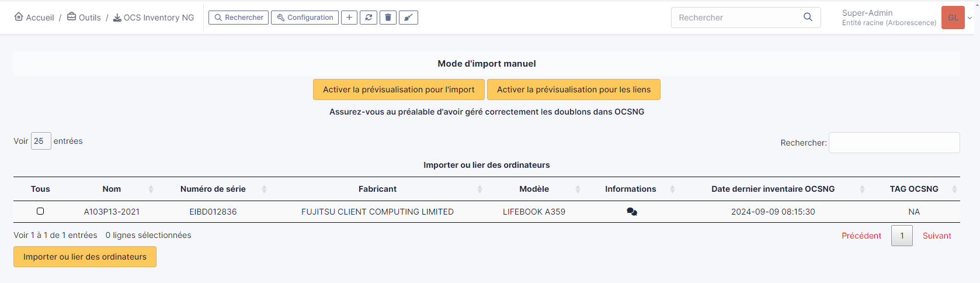Screen dimensions: 980x283
Task: Click the broom clean icon
Action: [408, 18]
